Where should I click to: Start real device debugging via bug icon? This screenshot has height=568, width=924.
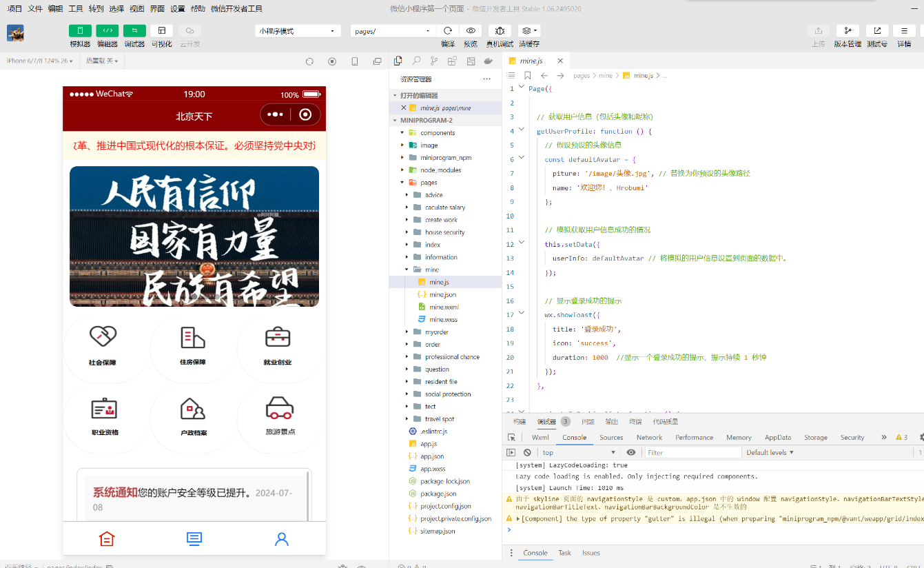pos(500,31)
